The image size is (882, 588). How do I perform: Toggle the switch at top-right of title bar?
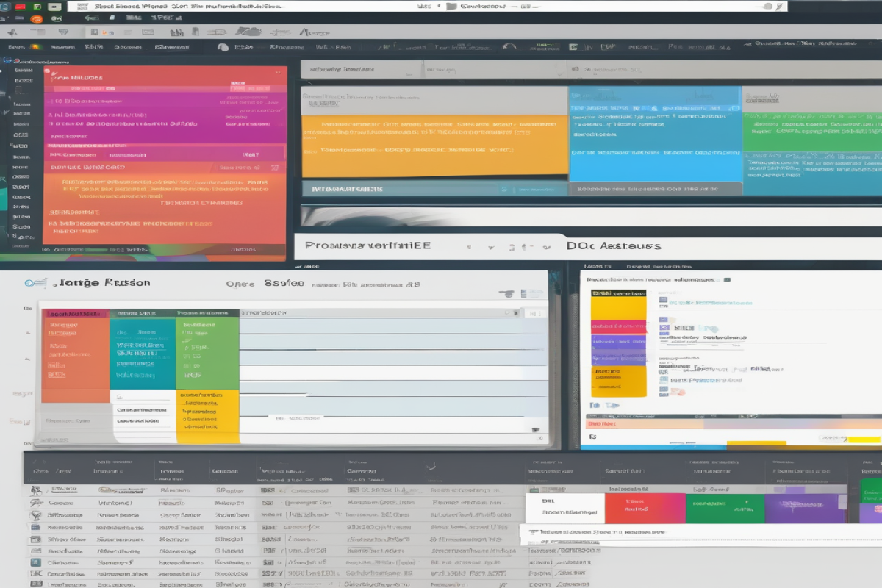pyautogui.click(x=764, y=6)
